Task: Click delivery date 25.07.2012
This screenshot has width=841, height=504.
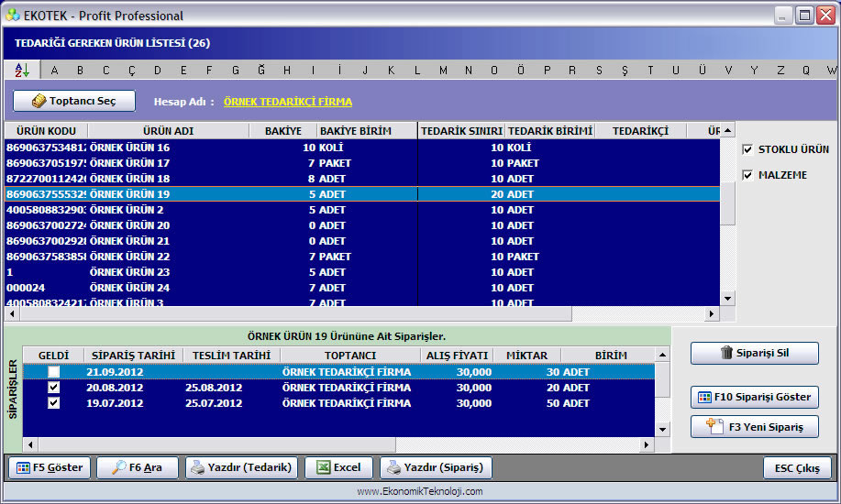Action: coord(214,403)
